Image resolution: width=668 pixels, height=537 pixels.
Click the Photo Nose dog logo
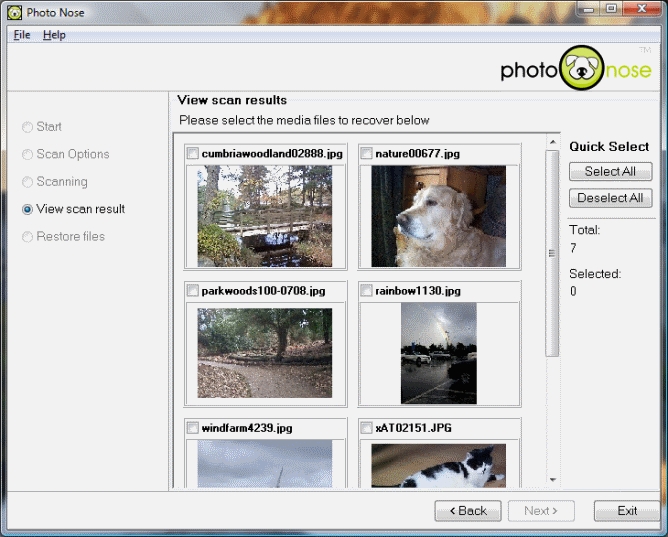[583, 69]
